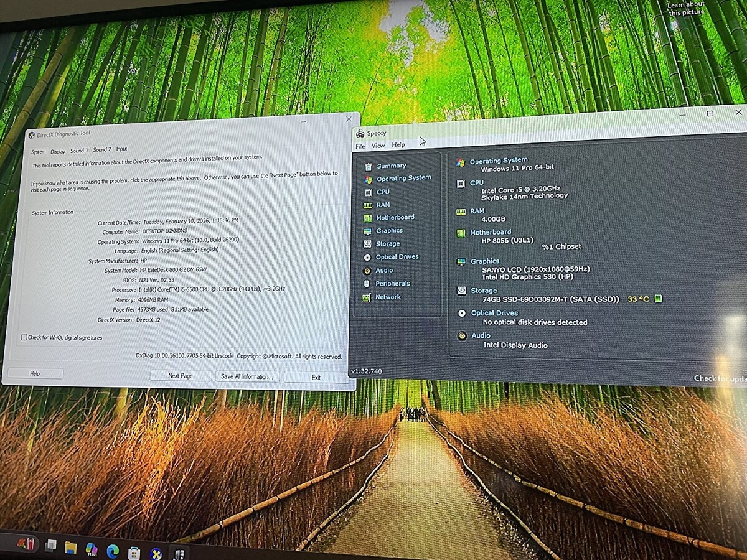Switch to the Sound 1 tab
The image size is (747, 560).
[x=78, y=151]
